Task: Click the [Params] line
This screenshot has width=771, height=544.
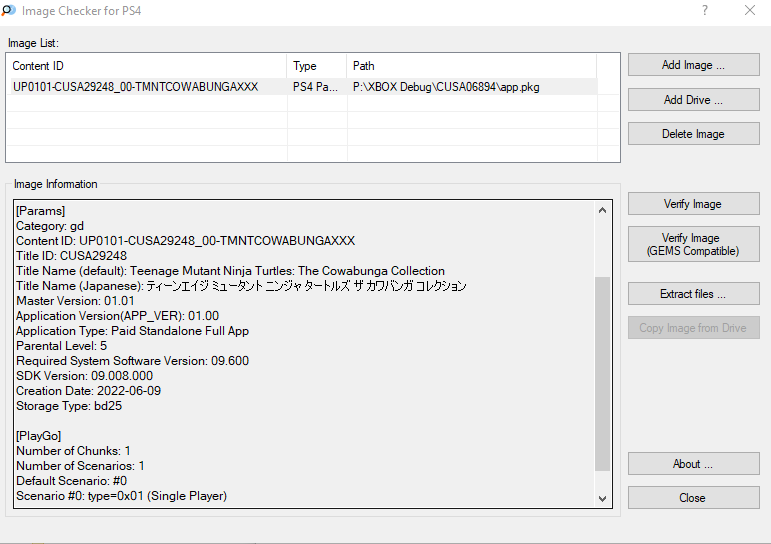Action: point(40,211)
